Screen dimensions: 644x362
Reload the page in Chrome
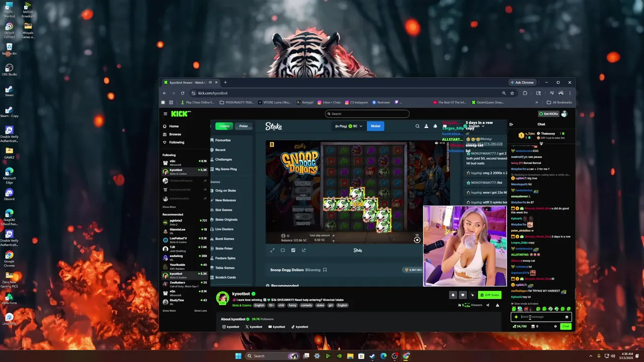point(182,93)
